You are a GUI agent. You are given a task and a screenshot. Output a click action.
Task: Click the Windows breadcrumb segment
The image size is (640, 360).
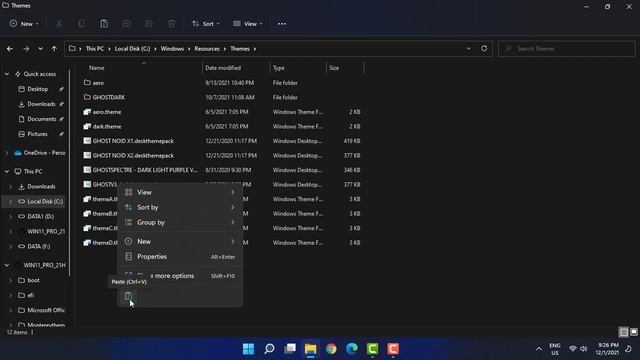pyautogui.click(x=172, y=49)
